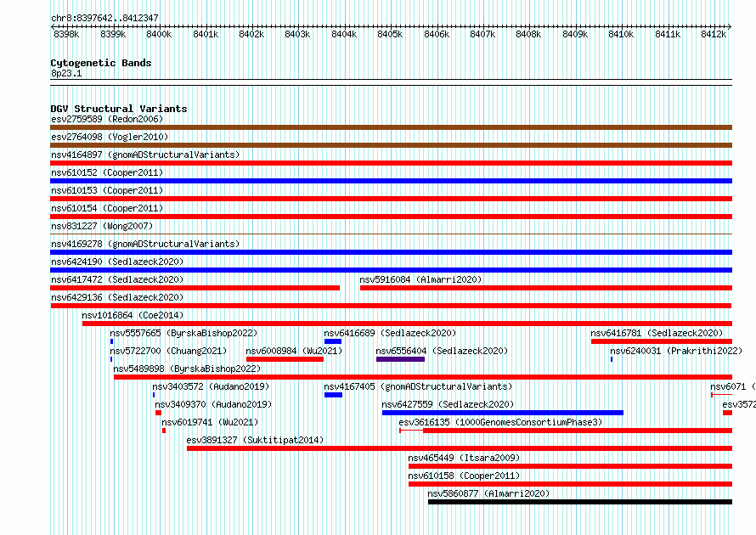This screenshot has height=535, width=756.
Task: Click the blue nsv6427559 variant bar
Action: (503, 413)
